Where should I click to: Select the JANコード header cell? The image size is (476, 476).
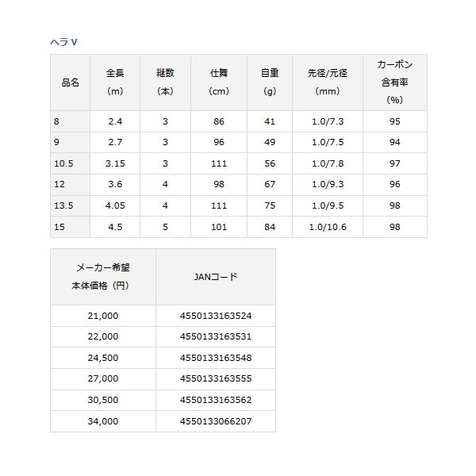(216, 277)
